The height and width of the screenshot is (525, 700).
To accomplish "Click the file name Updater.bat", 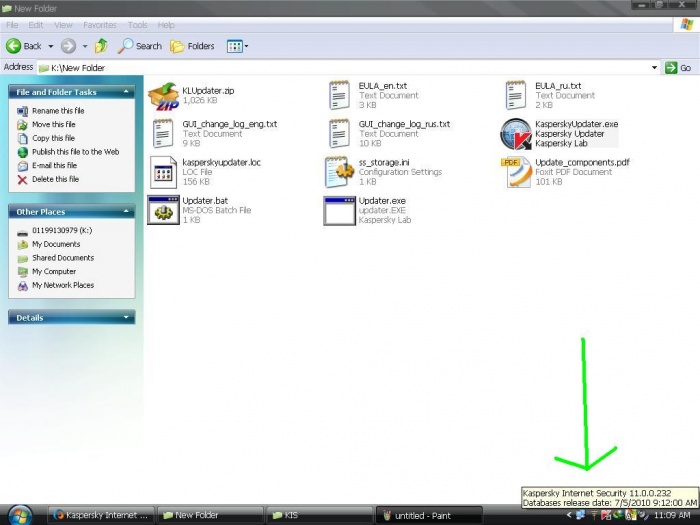I will coord(205,201).
